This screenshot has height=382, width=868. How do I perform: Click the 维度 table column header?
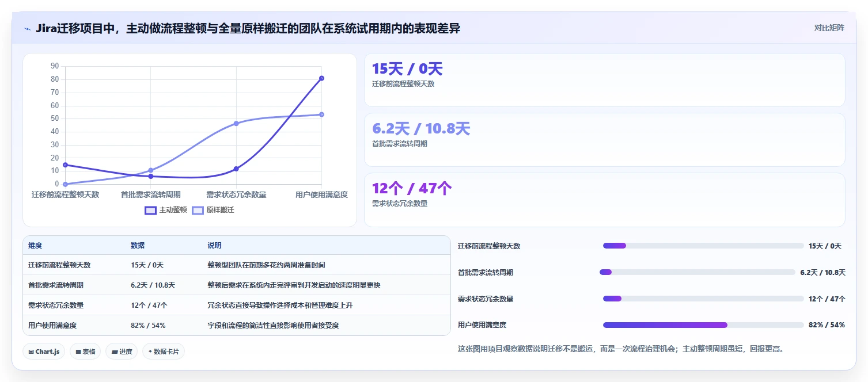point(35,246)
